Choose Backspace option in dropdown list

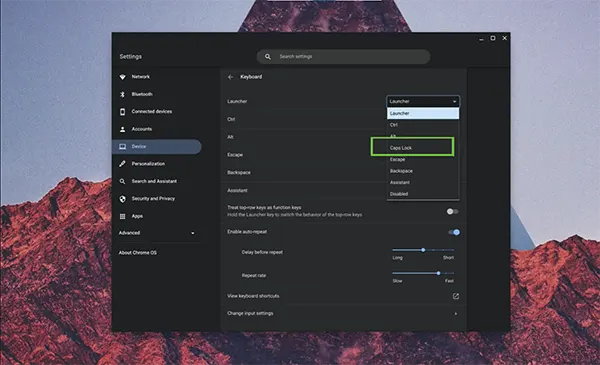coord(423,171)
